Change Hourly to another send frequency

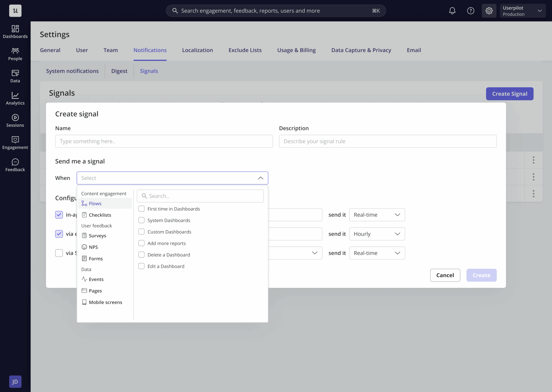tap(377, 234)
